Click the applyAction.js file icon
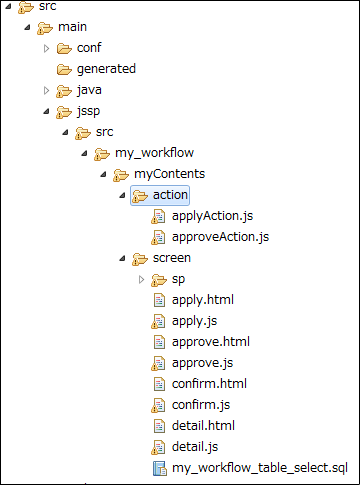 tap(158, 217)
